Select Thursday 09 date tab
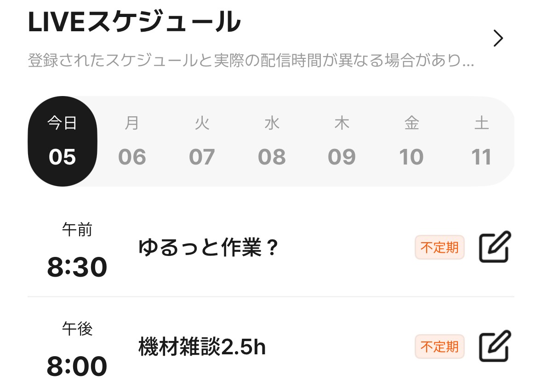This screenshot has width=542, height=392. [342, 142]
